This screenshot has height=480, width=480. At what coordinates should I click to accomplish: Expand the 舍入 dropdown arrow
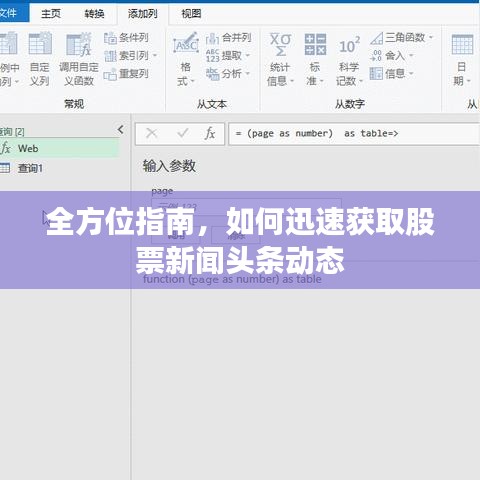point(411,55)
